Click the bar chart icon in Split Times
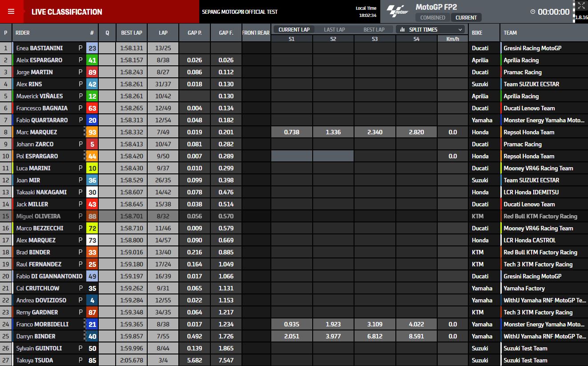Viewport: 588px width, 366px height. [403, 29]
